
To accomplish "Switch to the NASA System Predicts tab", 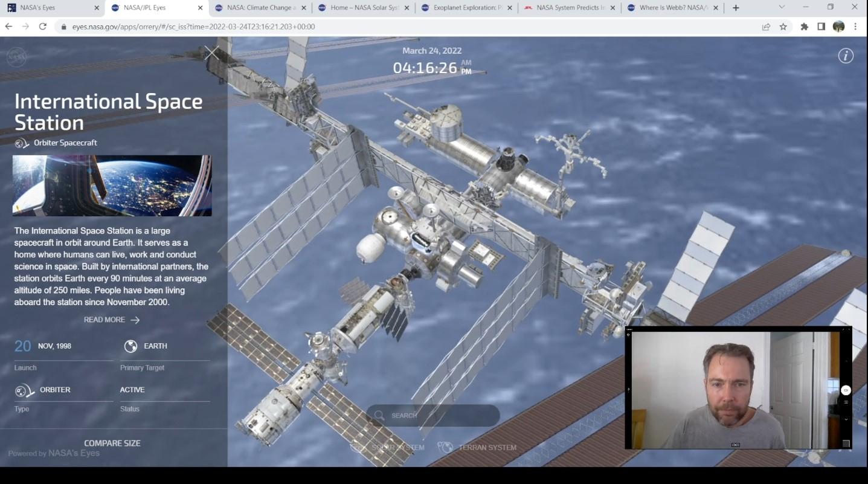I will (x=570, y=8).
